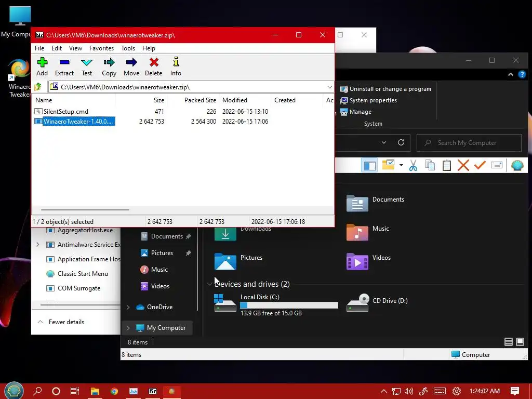
Task: Click the Copy pages icon in Explorer toolbar
Action: tap(430, 166)
